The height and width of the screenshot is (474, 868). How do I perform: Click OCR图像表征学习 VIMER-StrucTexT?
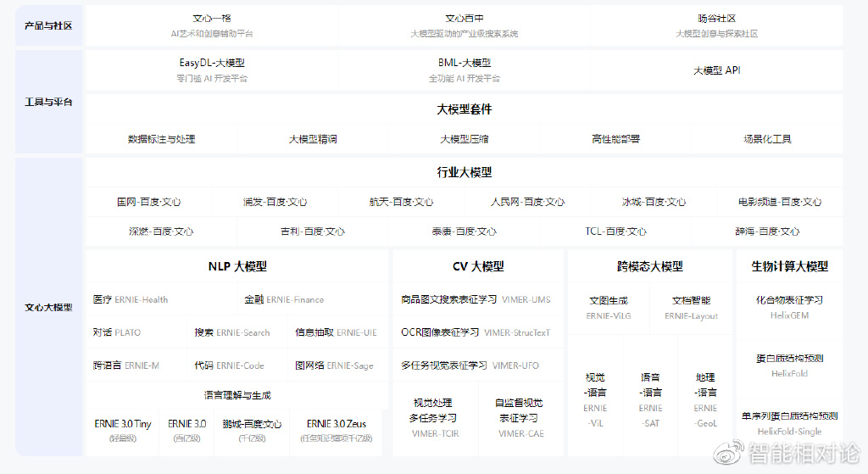478,332
